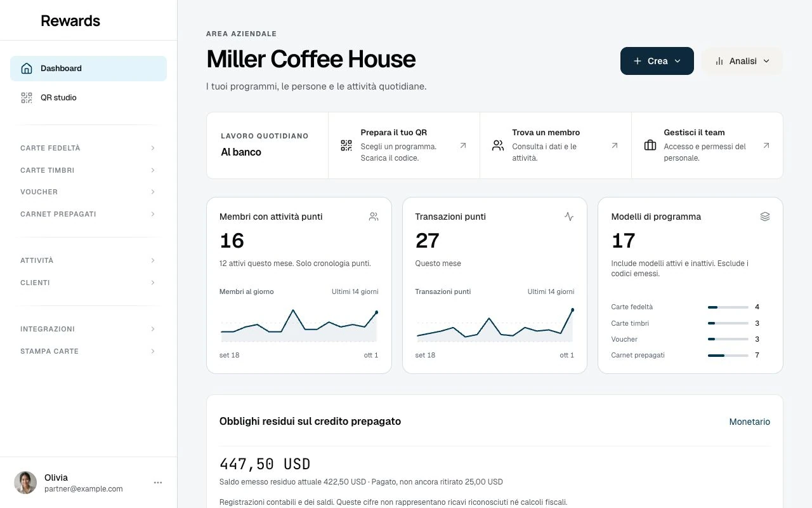Expand the Carte timbri sidebar section
Viewport: 812px width, 508px height.
click(89, 170)
